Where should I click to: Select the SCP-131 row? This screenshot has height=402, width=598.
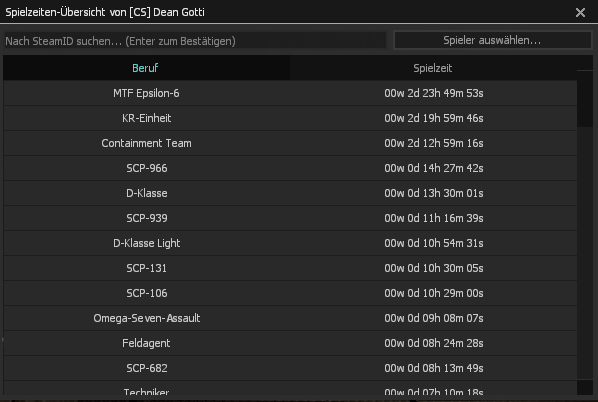point(290,268)
